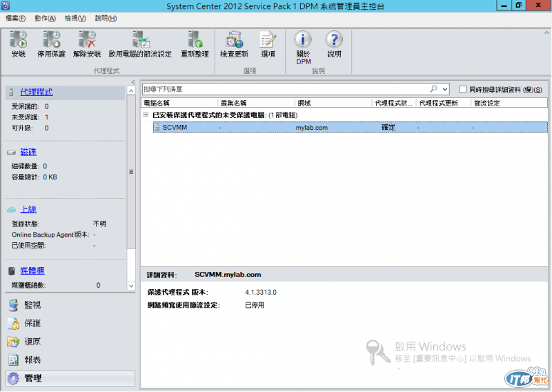Collapse the left navigation pane chevron
This screenshot has width=552, height=392.
(x=133, y=82)
